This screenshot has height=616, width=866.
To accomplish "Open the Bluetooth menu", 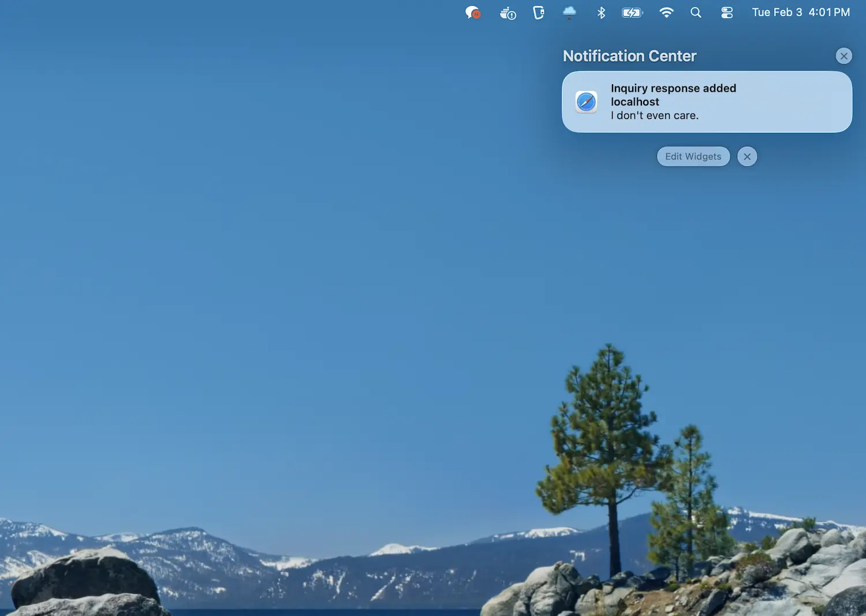I will coord(601,13).
